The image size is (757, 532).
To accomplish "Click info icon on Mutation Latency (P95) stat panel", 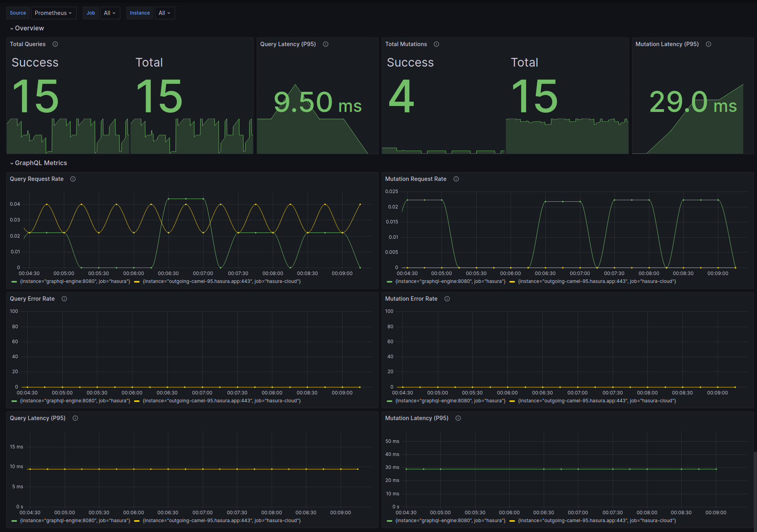I will (709, 44).
